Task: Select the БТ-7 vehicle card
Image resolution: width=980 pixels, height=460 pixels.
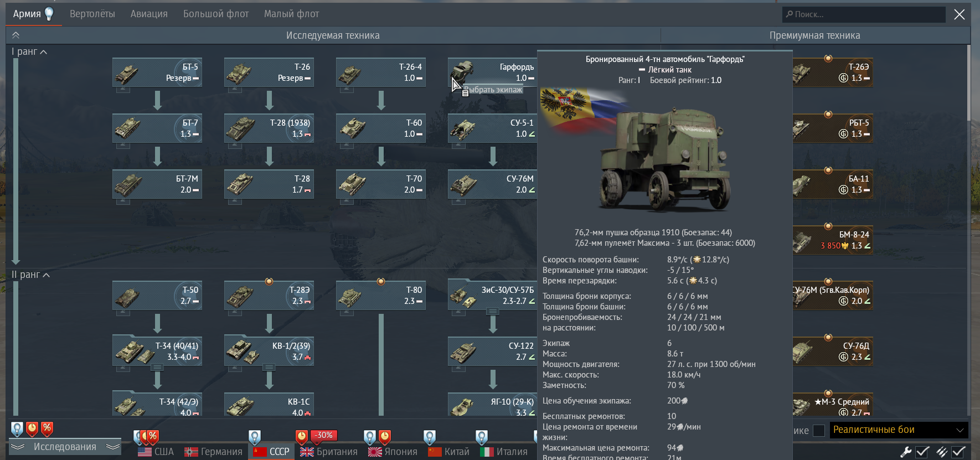Action: [157, 129]
